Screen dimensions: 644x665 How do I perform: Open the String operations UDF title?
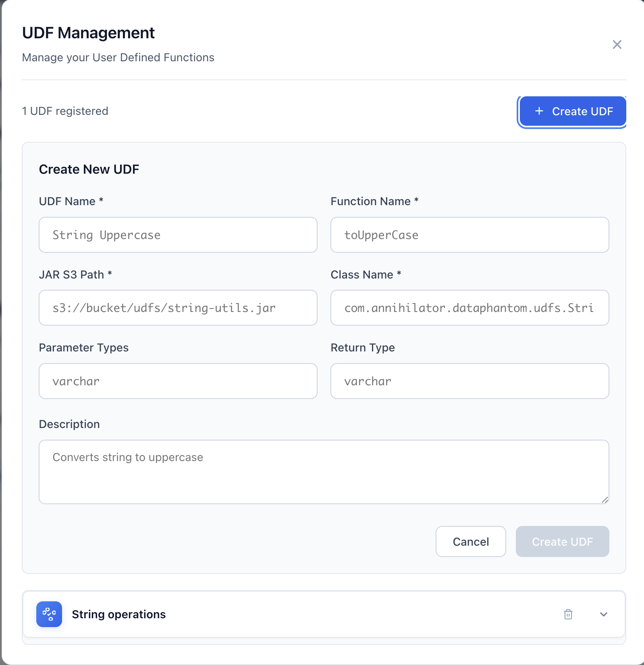click(118, 614)
